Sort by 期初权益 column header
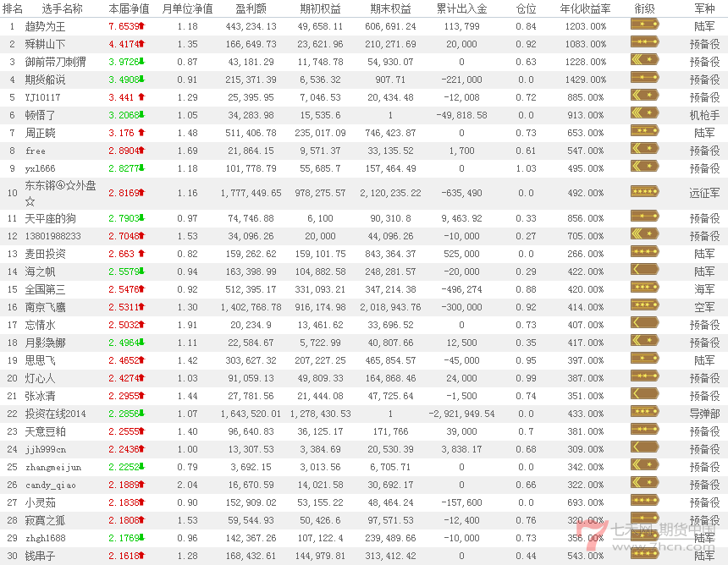Screen dimensions: 728x565 coord(320,8)
